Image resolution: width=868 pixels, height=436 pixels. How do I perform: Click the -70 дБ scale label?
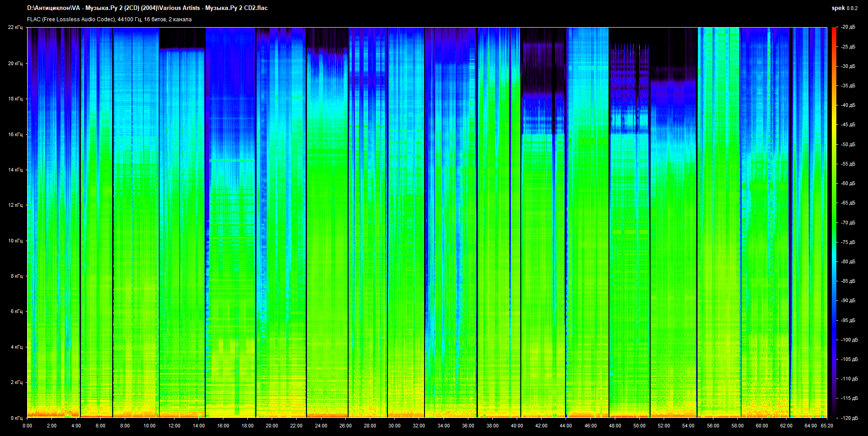[x=848, y=223]
